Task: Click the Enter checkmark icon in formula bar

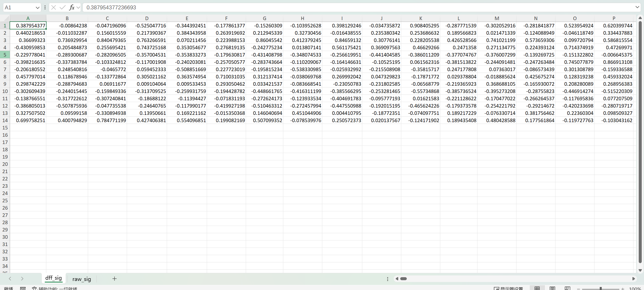Action: [62, 7]
